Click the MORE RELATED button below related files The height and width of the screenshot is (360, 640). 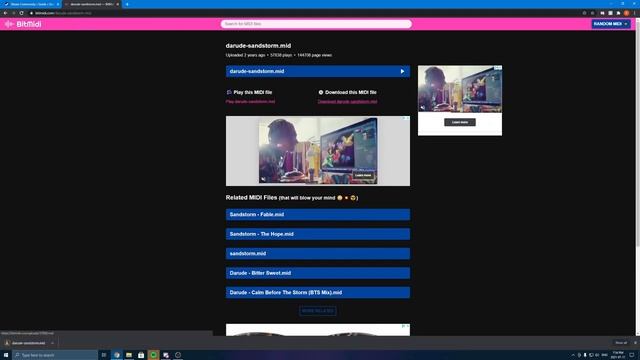pyautogui.click(x=318, y=311)
